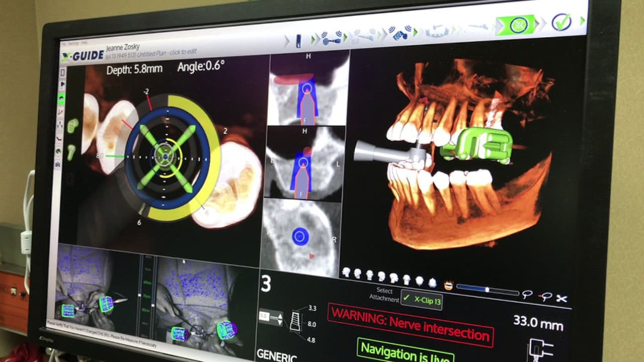This screenshot has height=362, width=644.
Task: Select the flag icon in the left sidebar
Action: click(x=62, y=84)
